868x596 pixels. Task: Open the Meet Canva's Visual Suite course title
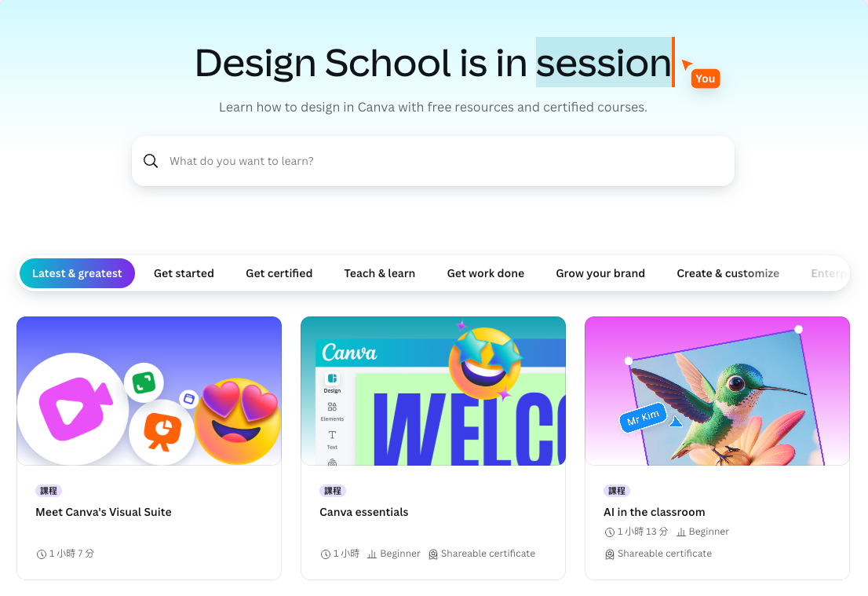104,512
